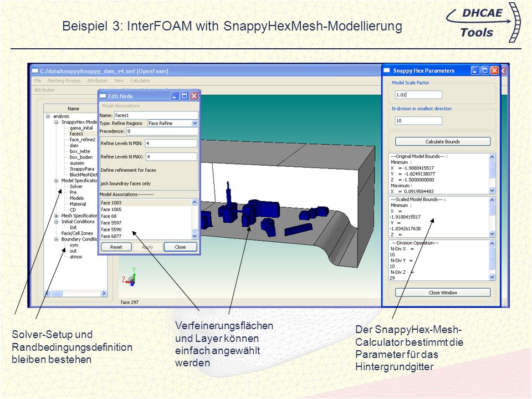Click the XYZ axis triad in the viewport

click(130, 277)
